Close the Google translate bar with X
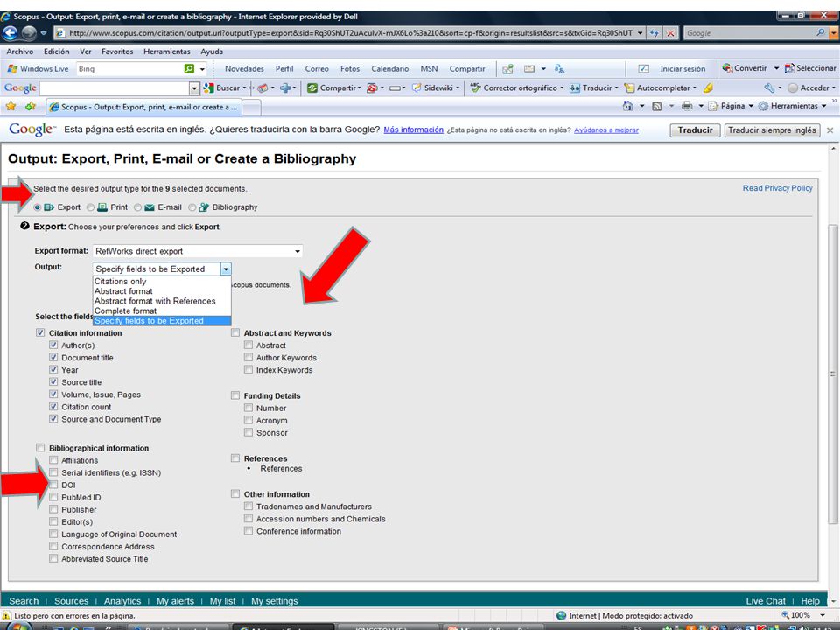 click(x=829, y=130)
